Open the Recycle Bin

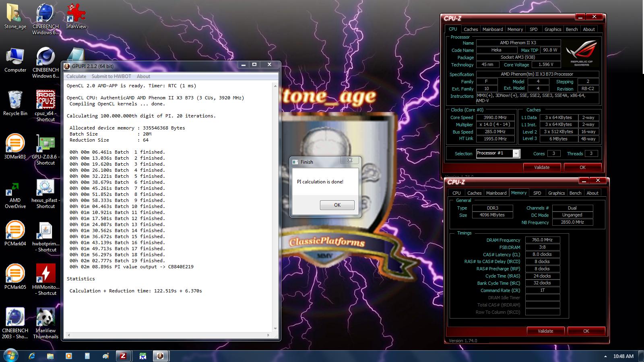15,103
